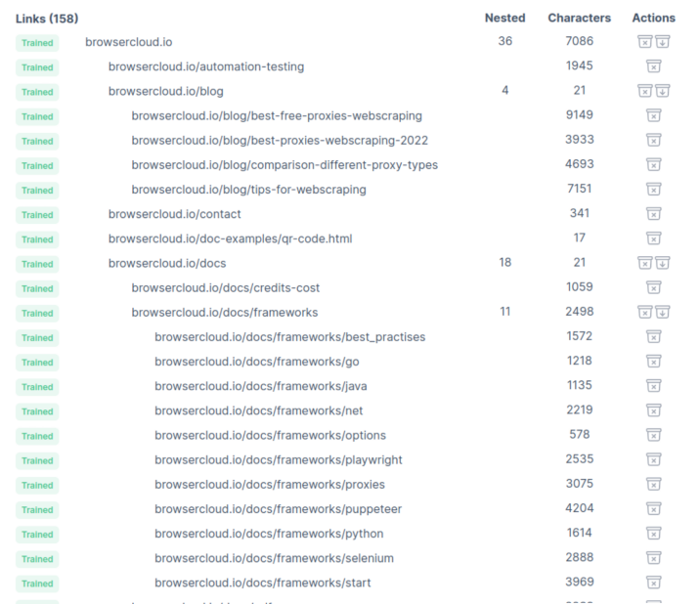
Task: Remove the automation-testing link
Action: [x=654, y=66]
